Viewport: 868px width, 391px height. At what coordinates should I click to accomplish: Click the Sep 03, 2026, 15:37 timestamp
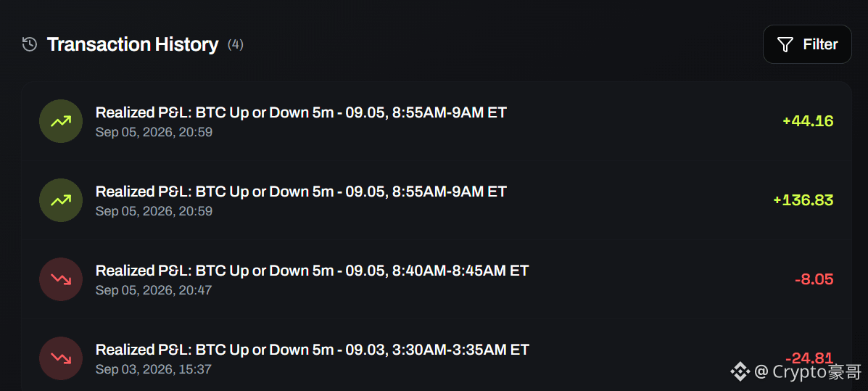click(x=153, y=369)
